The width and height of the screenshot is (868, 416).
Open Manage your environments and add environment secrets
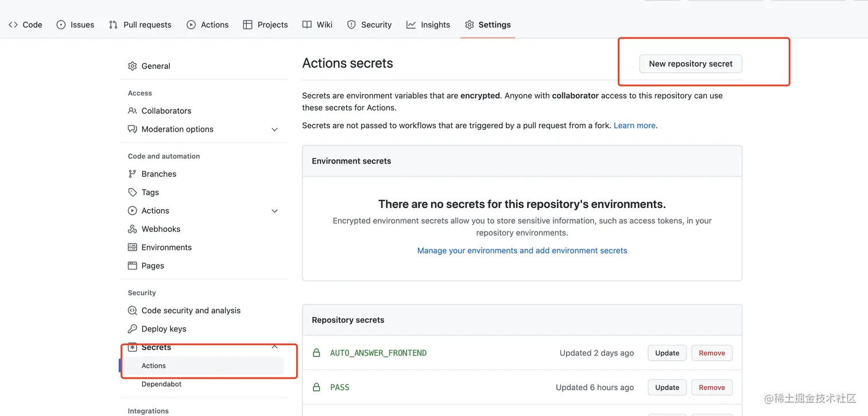click(522, 251)
